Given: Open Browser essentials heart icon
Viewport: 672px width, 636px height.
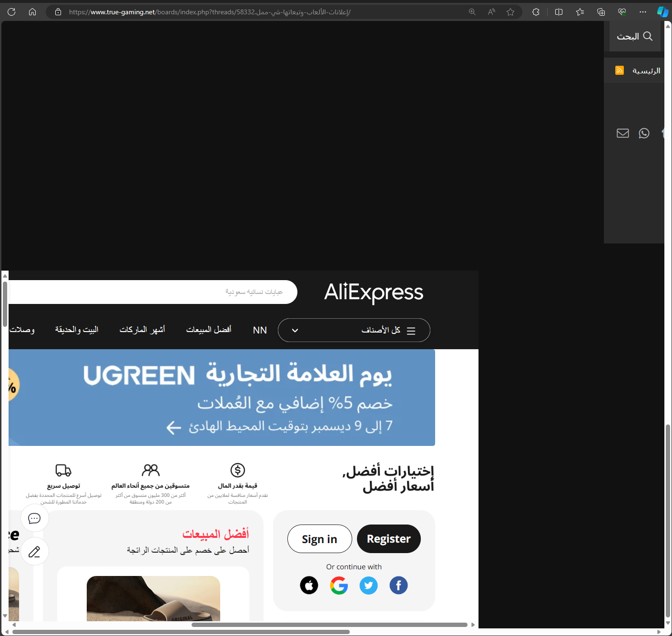Looking at the screenshot, I should [622, 12].
